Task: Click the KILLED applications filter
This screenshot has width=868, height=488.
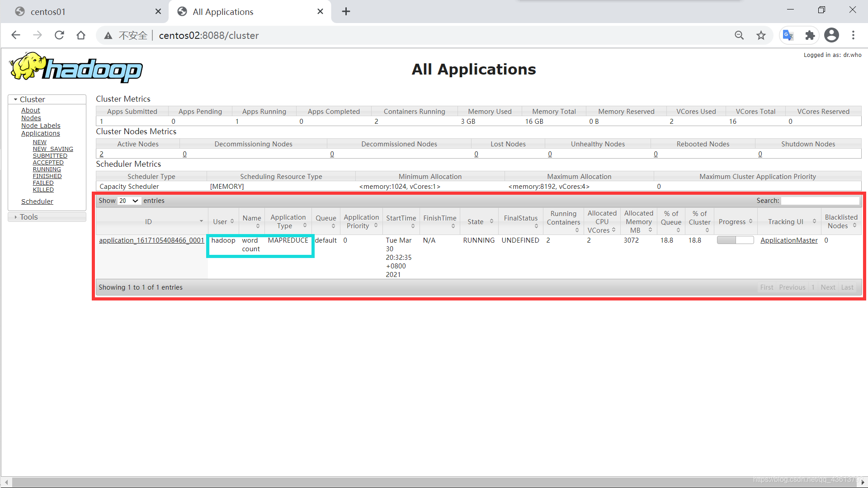Action: (x=42, y=189)
